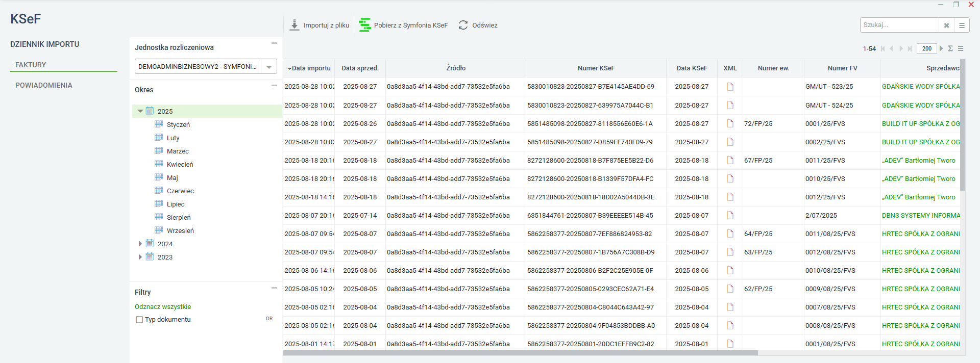Go to the first page of results
This screenshot has width=980, height=363.
pos(883,48)
